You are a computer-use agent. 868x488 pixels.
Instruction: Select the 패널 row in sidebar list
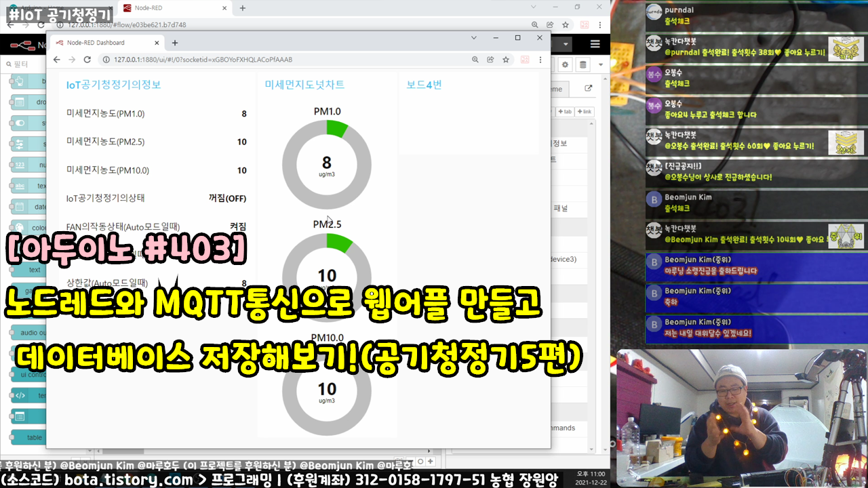(569, 208)
